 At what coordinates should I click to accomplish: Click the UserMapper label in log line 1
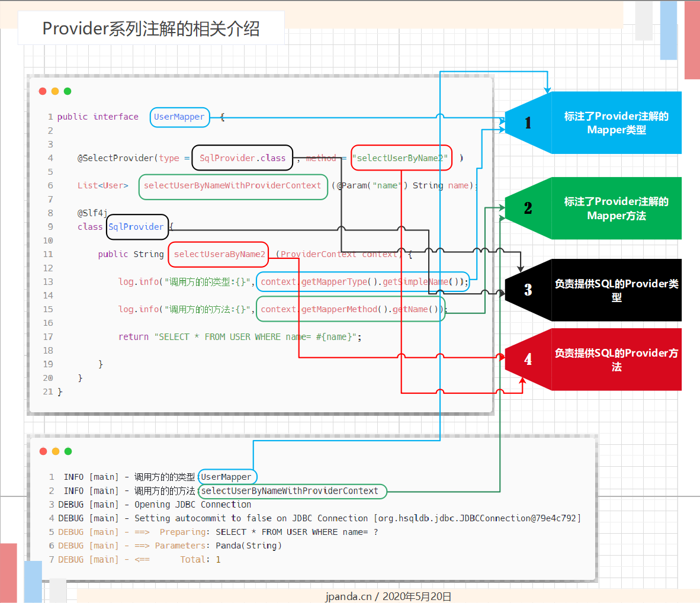pos(227,476)
